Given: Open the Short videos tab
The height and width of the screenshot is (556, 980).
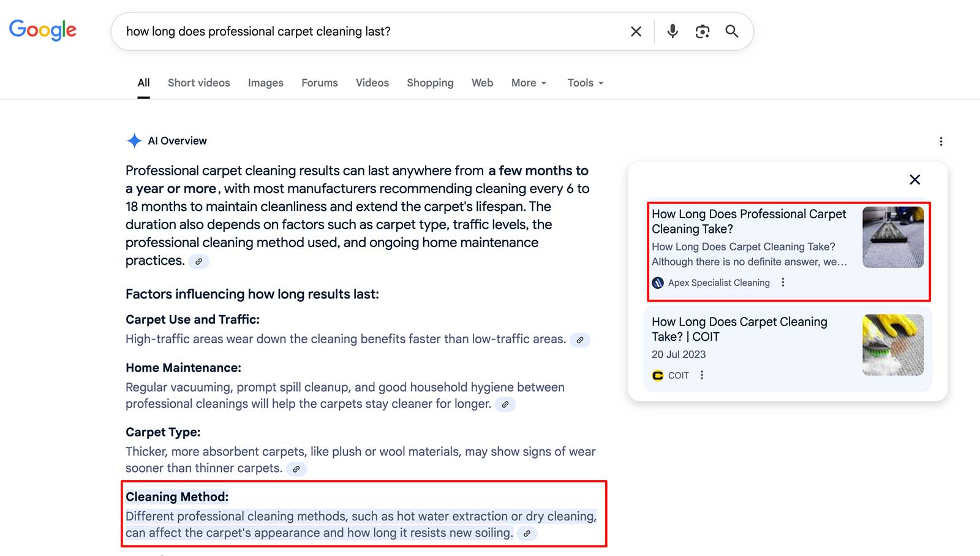Looking at the screenshot, I should (198, 83).
